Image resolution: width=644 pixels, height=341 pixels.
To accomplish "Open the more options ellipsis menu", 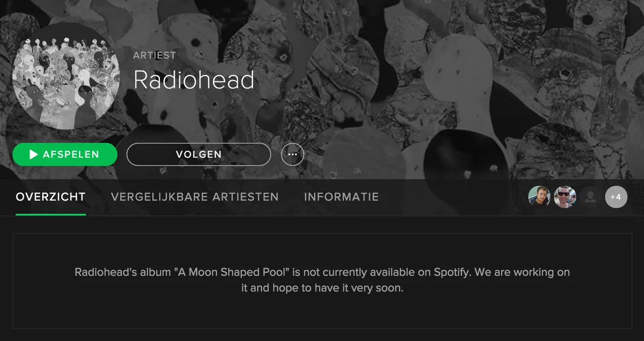I will (292, 154).
